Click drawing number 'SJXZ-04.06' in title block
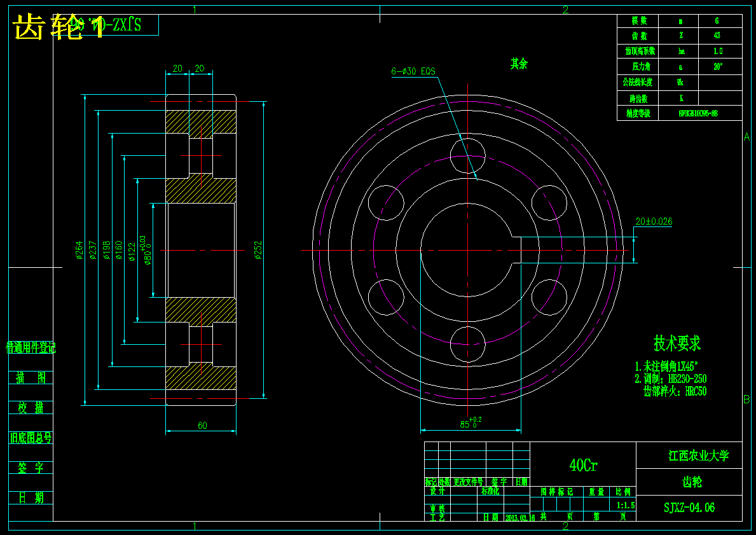The image size is (756, 535). (x=689, y=508)
